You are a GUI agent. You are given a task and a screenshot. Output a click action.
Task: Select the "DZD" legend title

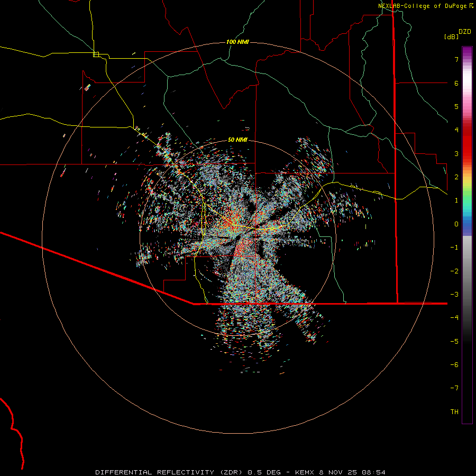coord(465,32)
